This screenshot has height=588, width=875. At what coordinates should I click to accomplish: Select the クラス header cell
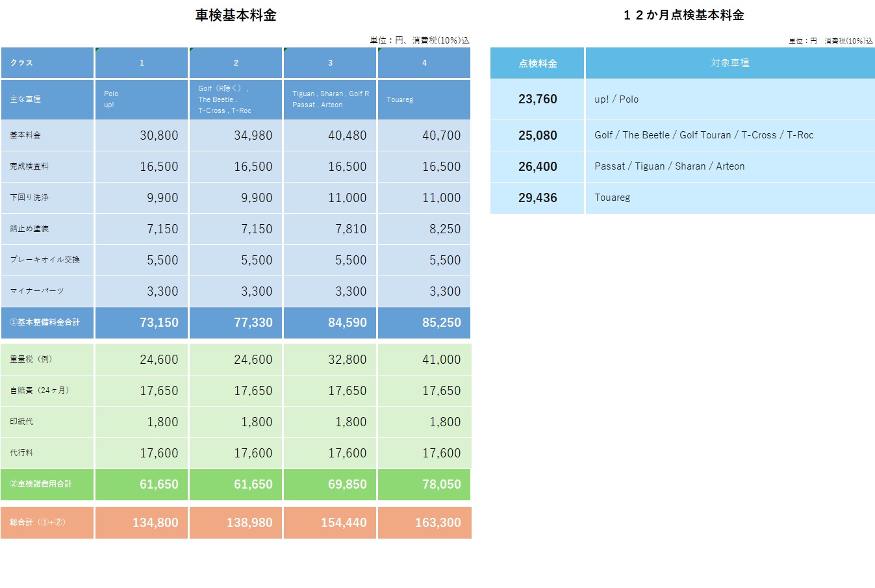pyautogui.click(x=47, y=63)
